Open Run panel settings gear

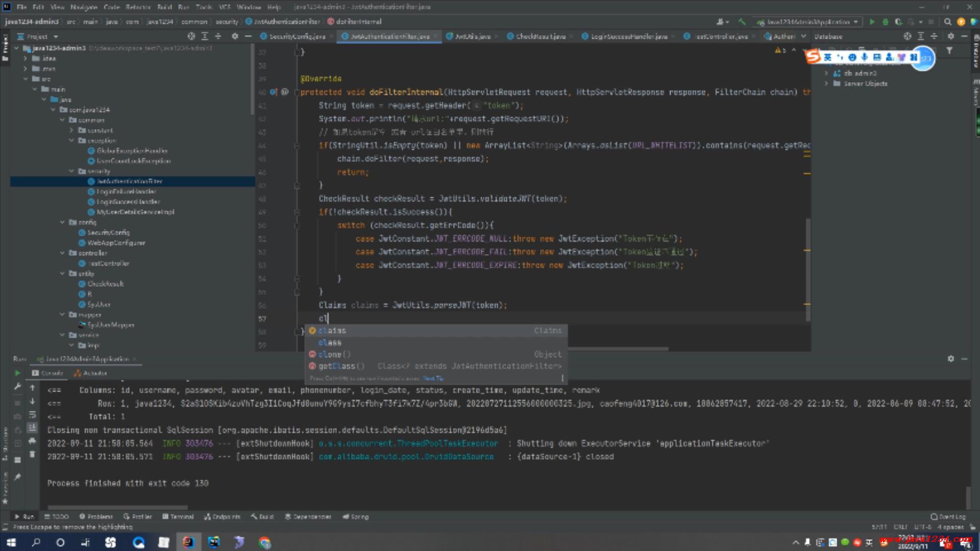coord(950,359)
